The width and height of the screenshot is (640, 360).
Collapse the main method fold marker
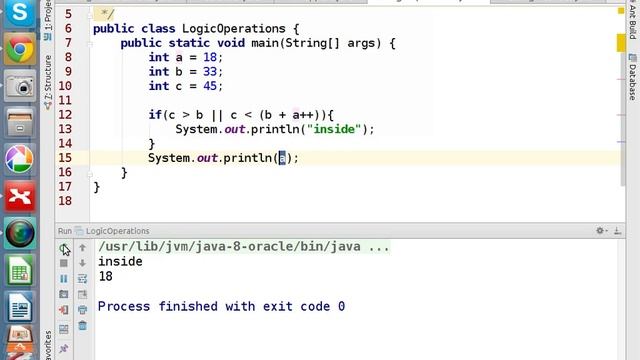[90, 43]
